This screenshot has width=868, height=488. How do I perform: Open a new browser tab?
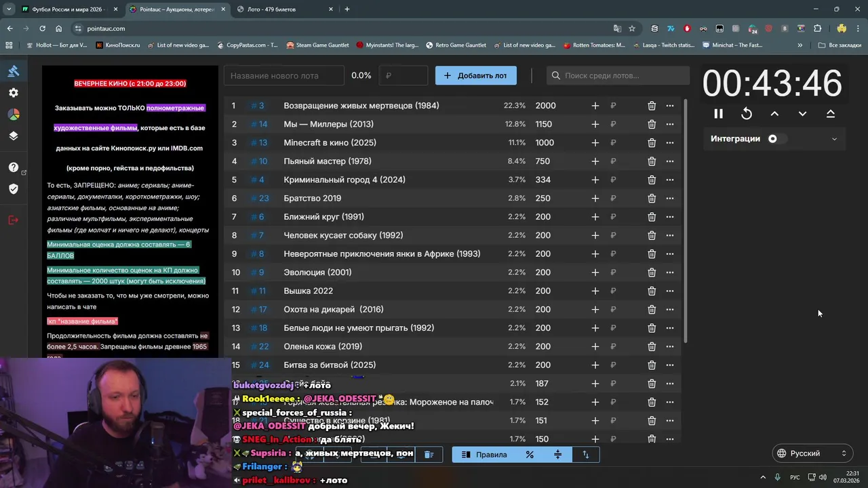click(347, 9)
